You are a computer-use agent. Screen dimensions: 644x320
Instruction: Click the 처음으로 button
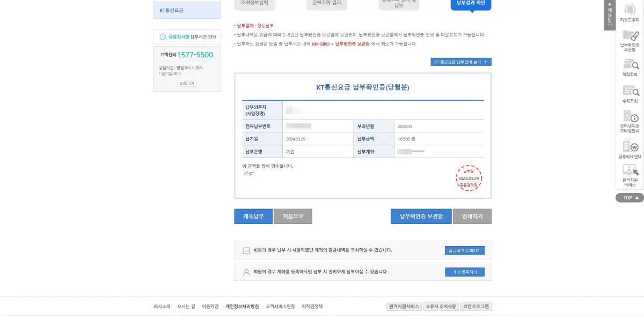293,217
